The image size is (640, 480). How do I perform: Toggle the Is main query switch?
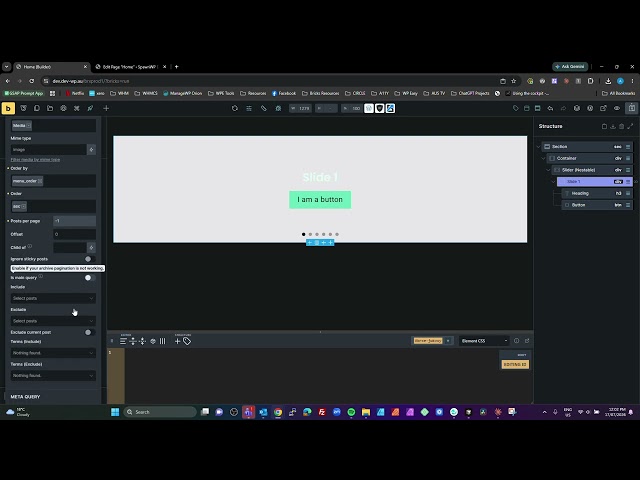pyautogui.click(x=90, y=278)
